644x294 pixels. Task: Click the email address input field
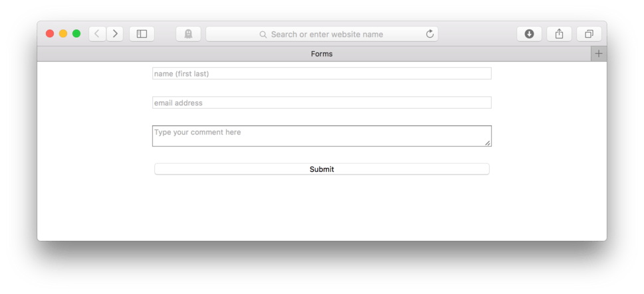tap(322, 102)
